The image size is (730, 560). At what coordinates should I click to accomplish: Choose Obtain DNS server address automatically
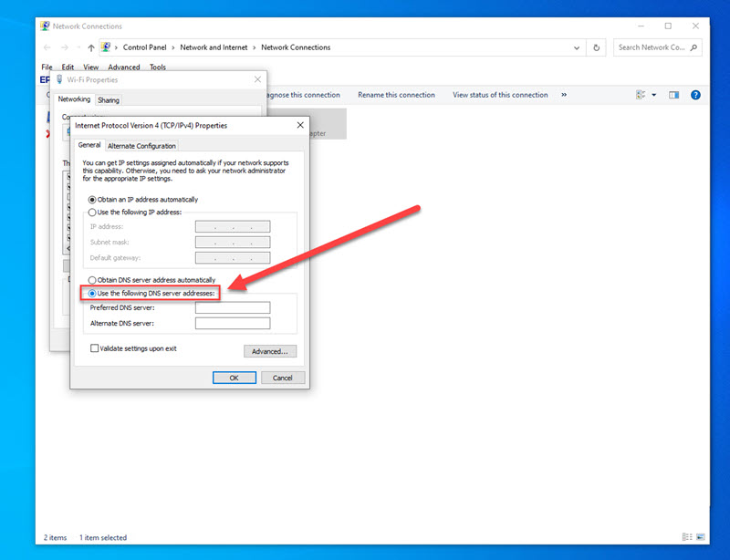tap(151, 280)
